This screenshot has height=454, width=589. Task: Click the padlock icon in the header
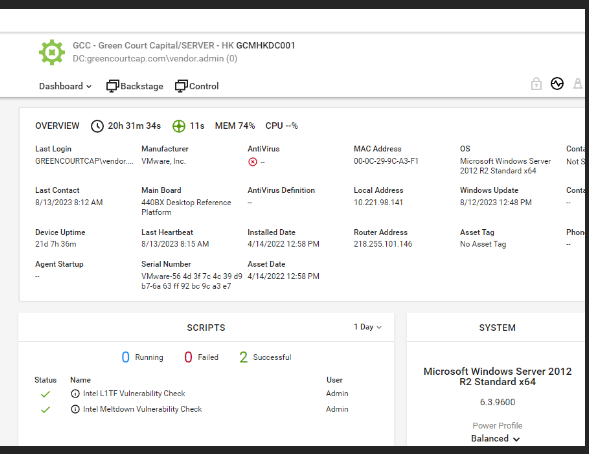click(x=536, y=83)
